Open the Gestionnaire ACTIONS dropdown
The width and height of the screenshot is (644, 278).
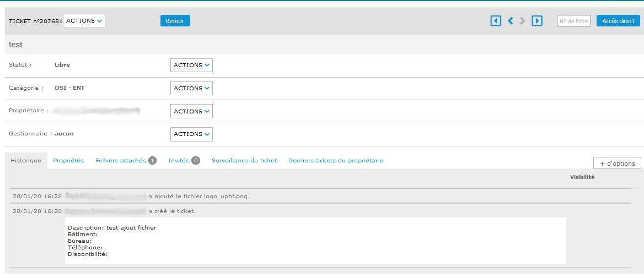click(191, 134)
